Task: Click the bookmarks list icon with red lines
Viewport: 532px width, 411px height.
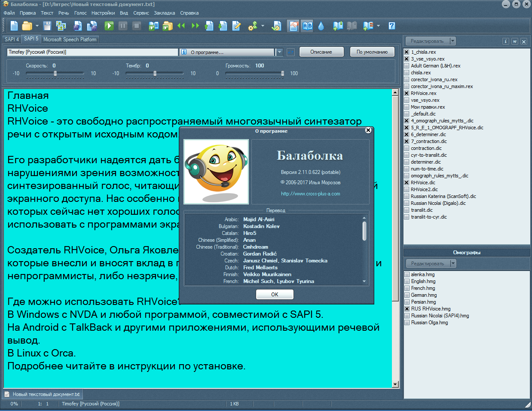Action: point(368,26)
